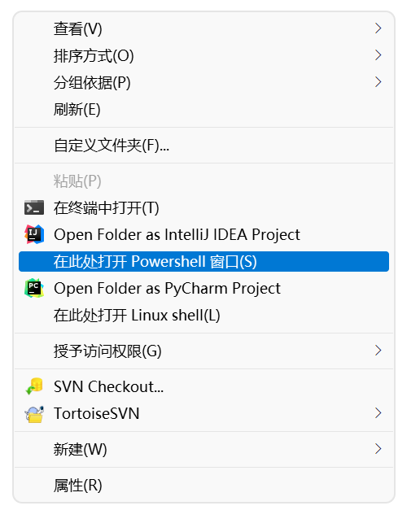420x510 pixels.
Task: Open the 新建(W) submenu chevron
Action: [378, 449]
